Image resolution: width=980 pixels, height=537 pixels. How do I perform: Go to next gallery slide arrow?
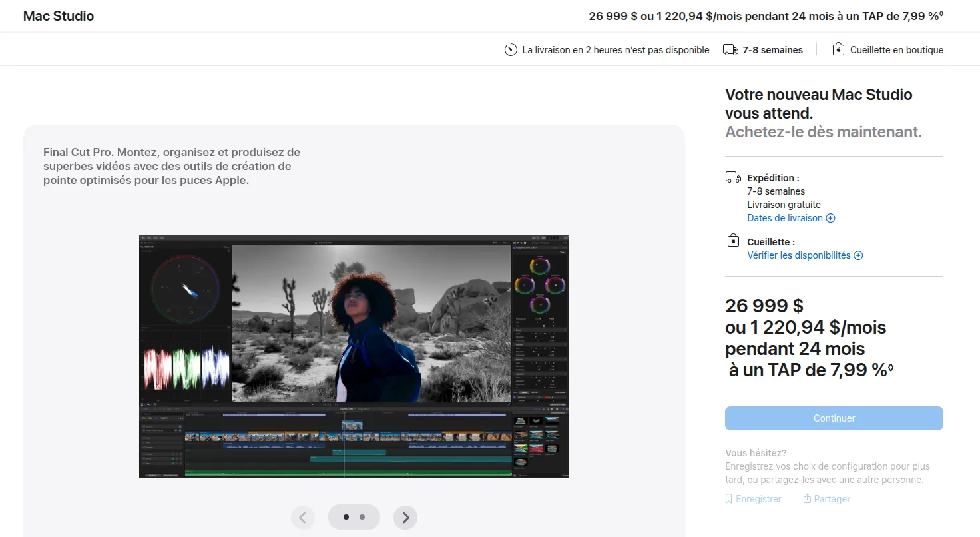[405, 517]
